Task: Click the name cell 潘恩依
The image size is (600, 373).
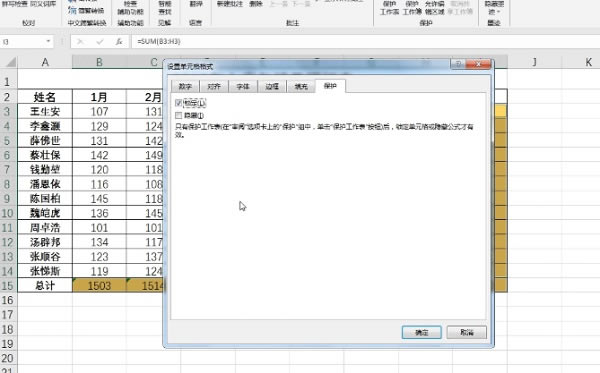Action: click(x=45, y=184)
